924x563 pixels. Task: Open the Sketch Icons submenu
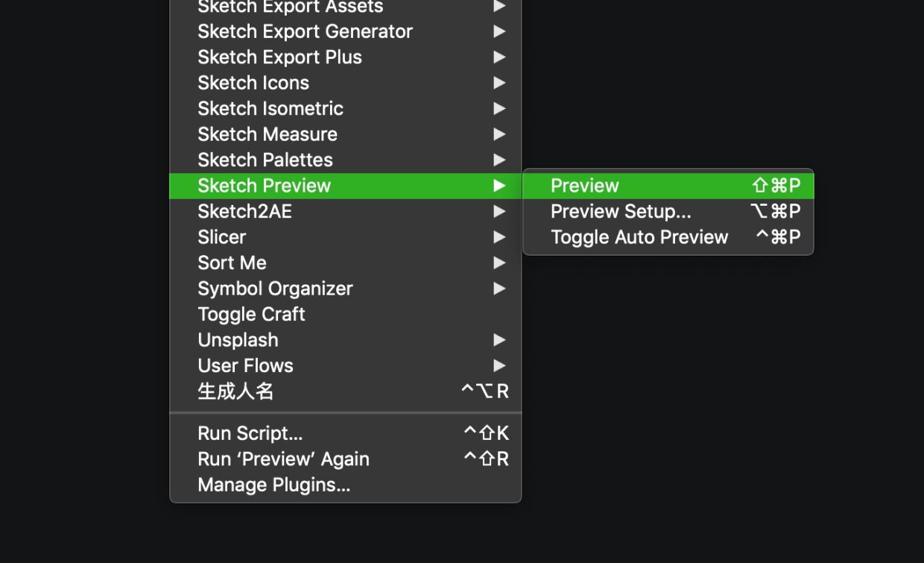pos(345,83)
